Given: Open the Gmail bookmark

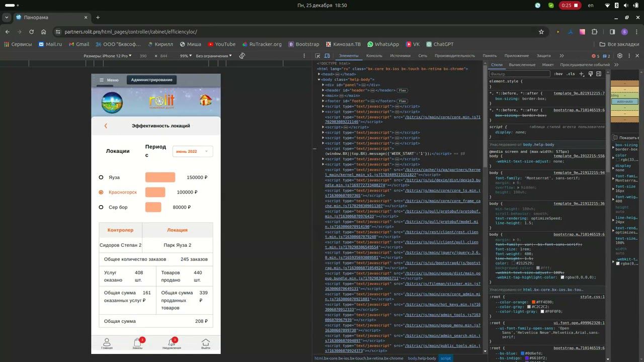Looking at the screenshot, I should (78, 44).
